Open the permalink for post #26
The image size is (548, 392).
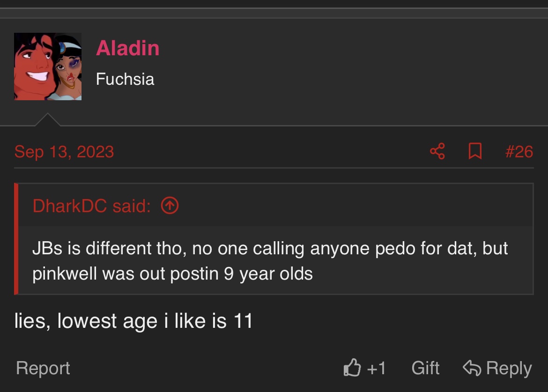pos(519,152)
